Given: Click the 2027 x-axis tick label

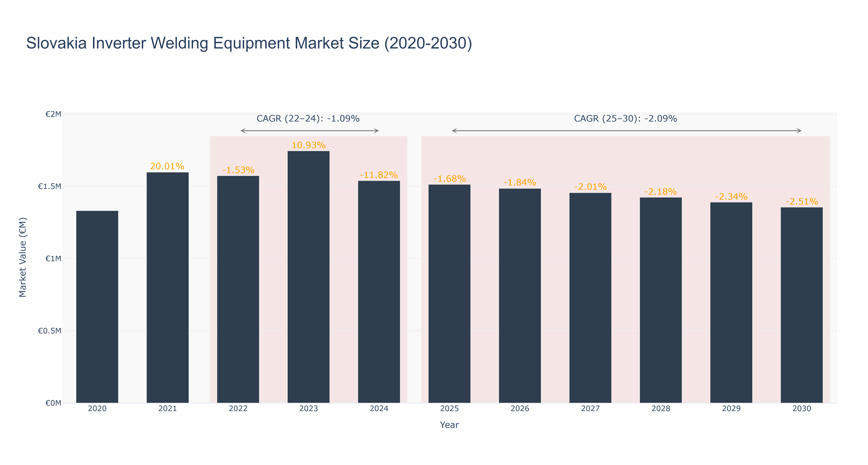Looking at the screenshot, I should 590,409.
